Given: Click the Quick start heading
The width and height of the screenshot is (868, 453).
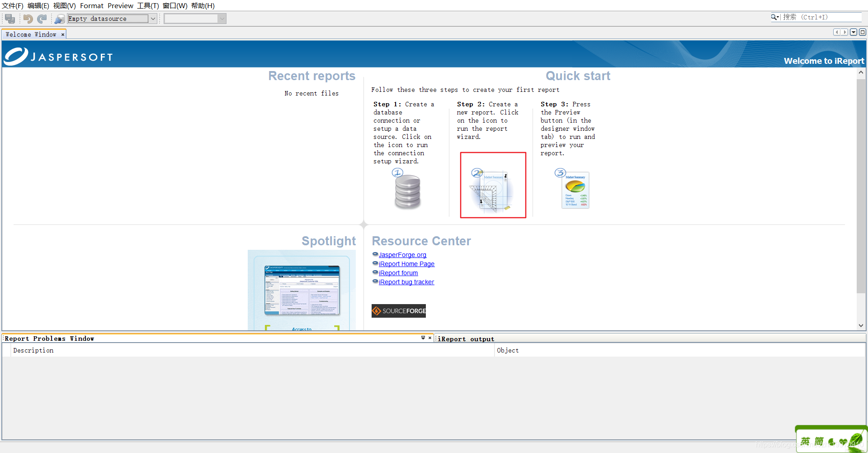Looking at the screenshot, I should (578, 76).
